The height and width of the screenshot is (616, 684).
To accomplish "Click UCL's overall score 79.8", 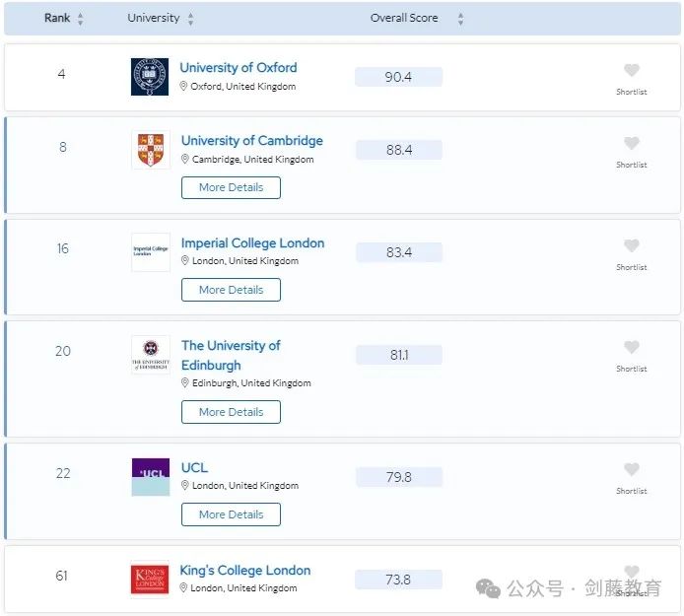I will [399, 477].
